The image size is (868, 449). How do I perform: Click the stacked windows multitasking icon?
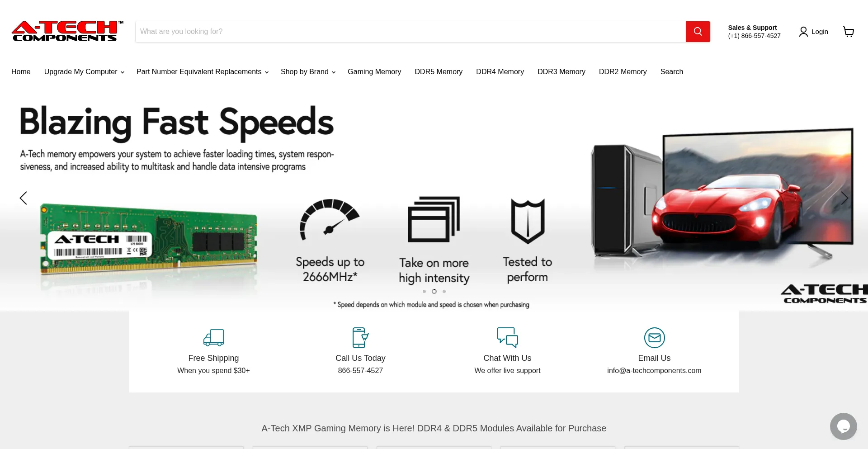[x=434, y=219]
